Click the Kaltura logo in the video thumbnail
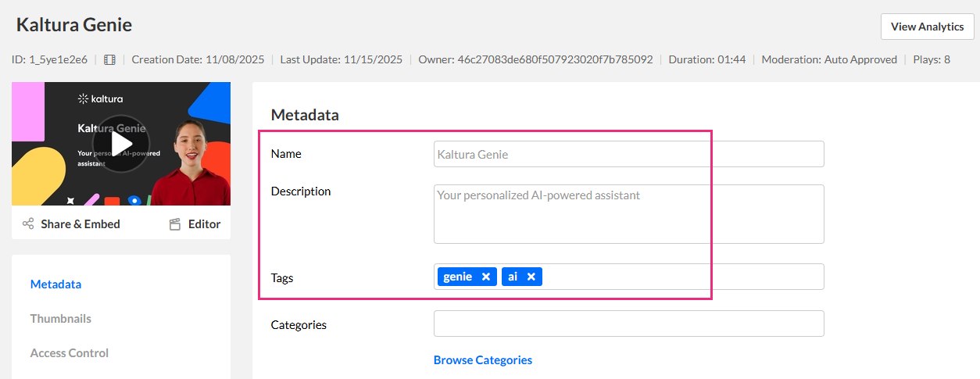This screenshot has width=980, height=379. coord(101,98)
